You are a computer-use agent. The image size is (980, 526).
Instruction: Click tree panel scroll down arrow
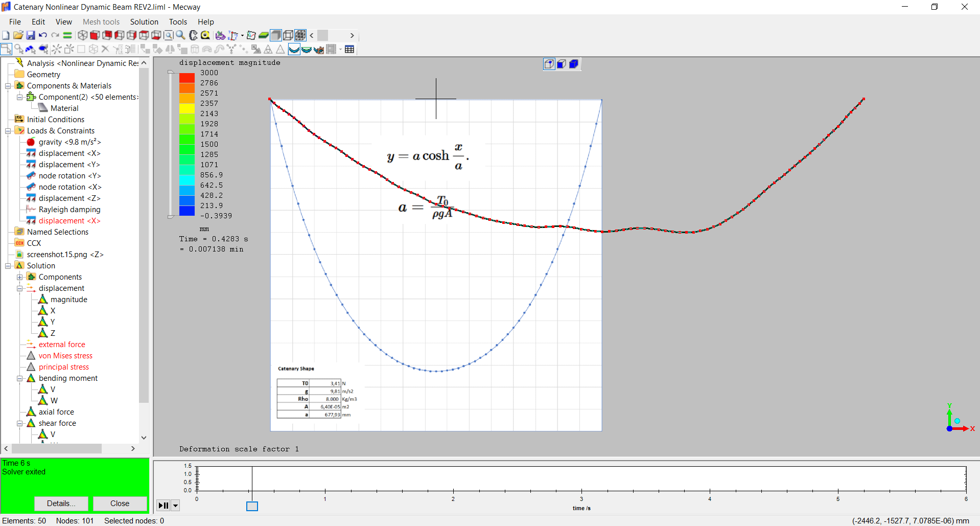click(144, 438)
